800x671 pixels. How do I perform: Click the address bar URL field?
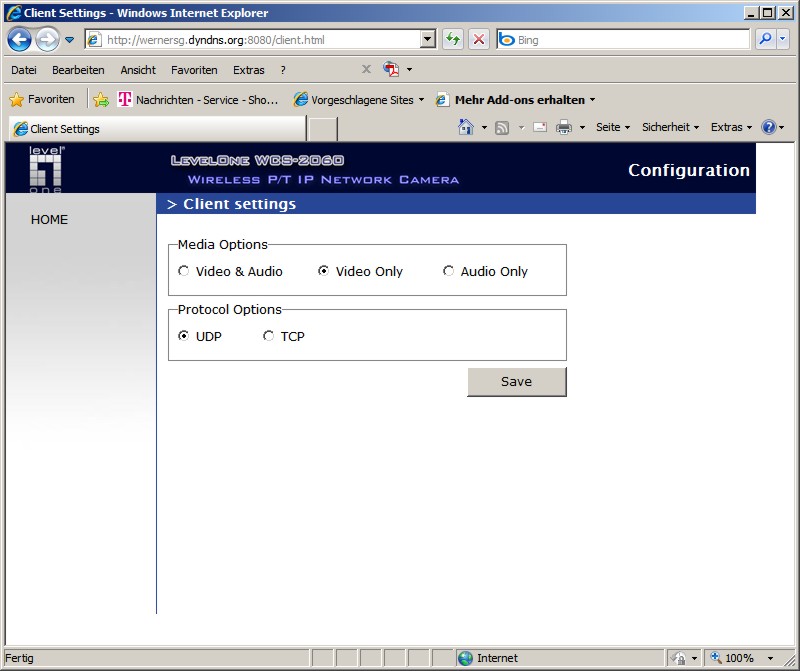pyautogui.click(x=253, y=40)
